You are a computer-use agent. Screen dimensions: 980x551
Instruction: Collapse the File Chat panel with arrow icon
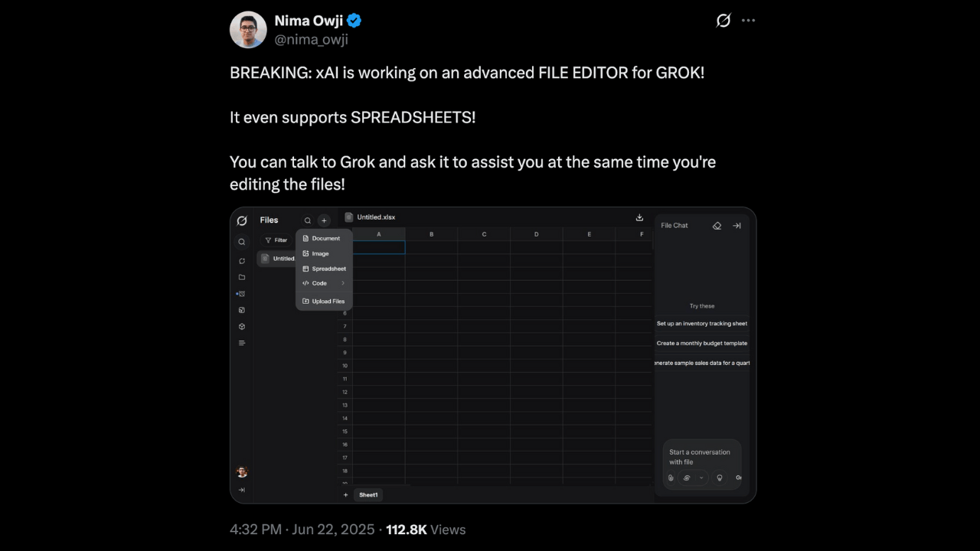coord(737,226)
